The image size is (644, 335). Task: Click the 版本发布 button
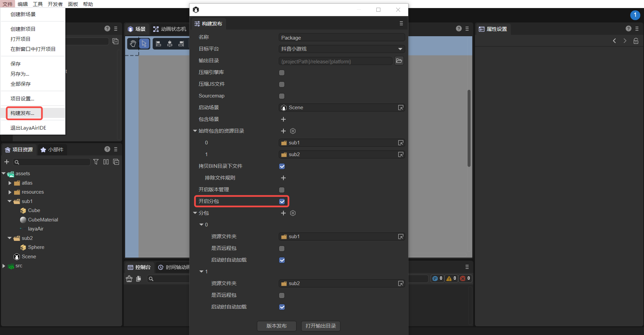(276, 326)
